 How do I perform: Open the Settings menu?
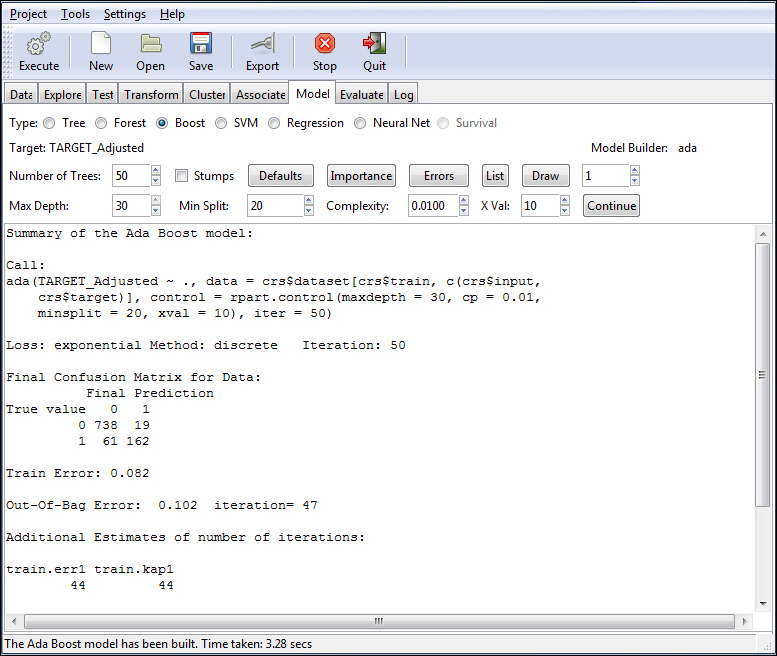tap(125, 14)
